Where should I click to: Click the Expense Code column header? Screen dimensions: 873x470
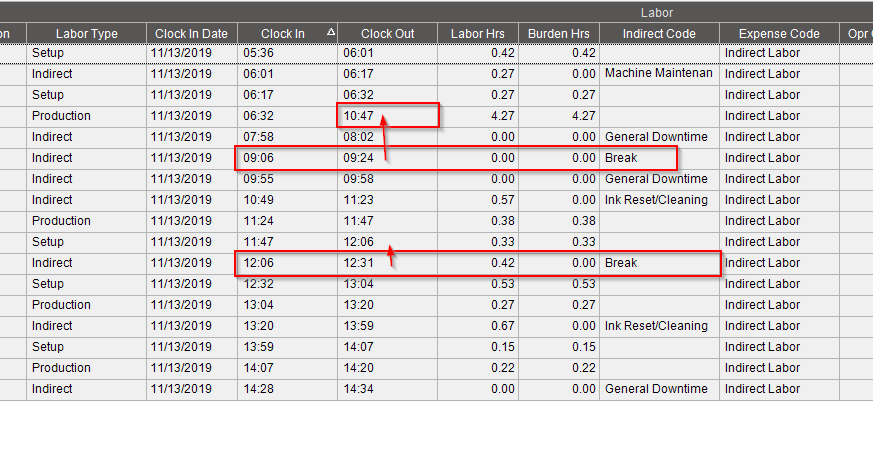click(x=779, y=33)
